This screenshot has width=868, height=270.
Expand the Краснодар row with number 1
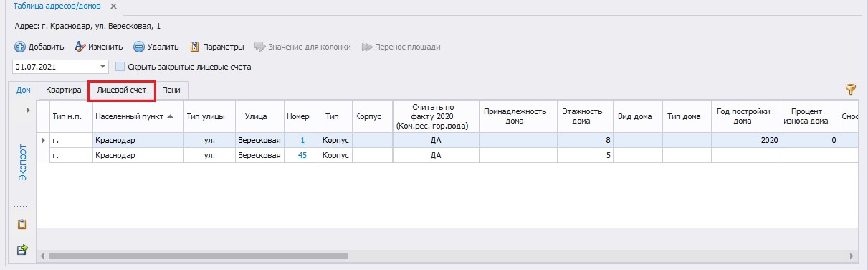(x=44, y=140)
